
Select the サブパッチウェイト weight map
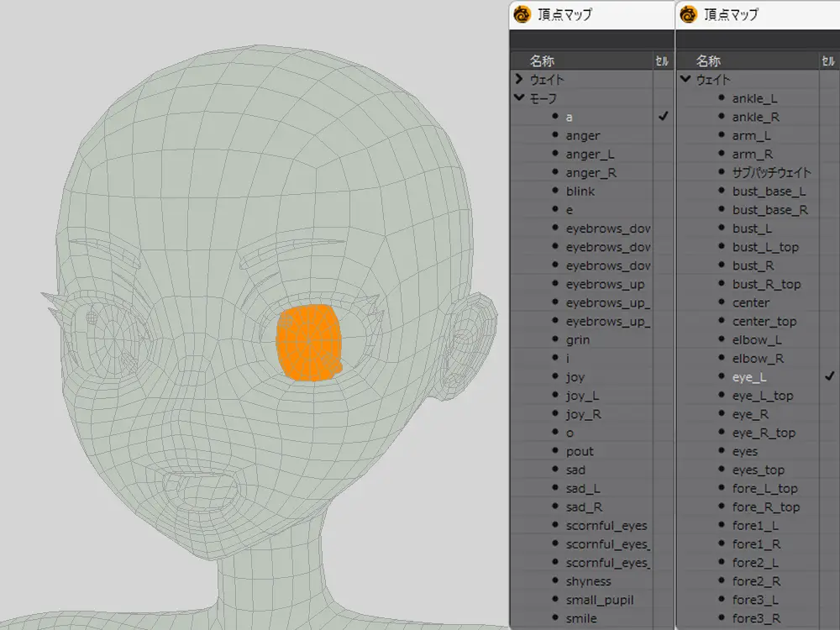(771, 173)
